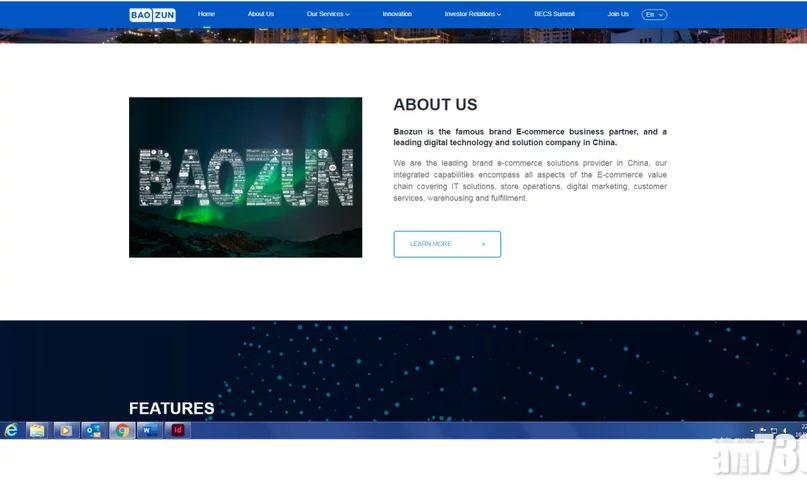Open Adobe InDesign from the taskbar
The image size is (807, 484).
[177, 430]
